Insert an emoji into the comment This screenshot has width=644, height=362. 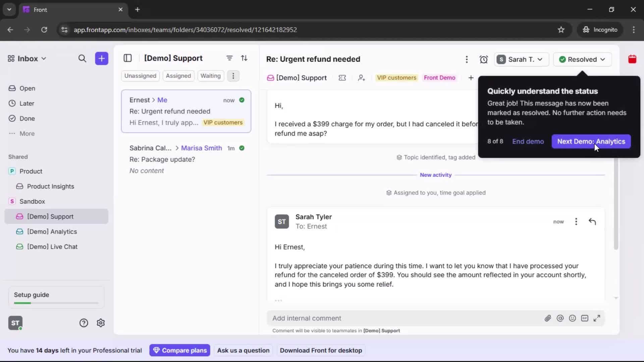coord(573,318)
